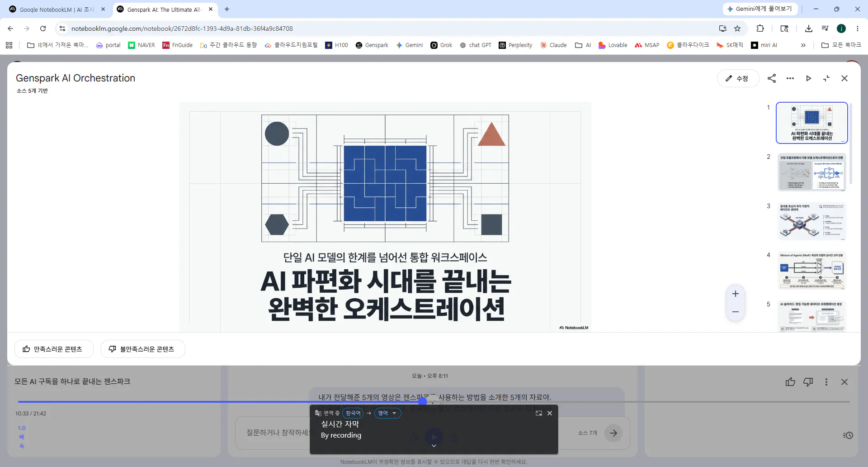Open the chat GPT bookmark
Screen dimensions: 868x467
(x=476, y=45)
